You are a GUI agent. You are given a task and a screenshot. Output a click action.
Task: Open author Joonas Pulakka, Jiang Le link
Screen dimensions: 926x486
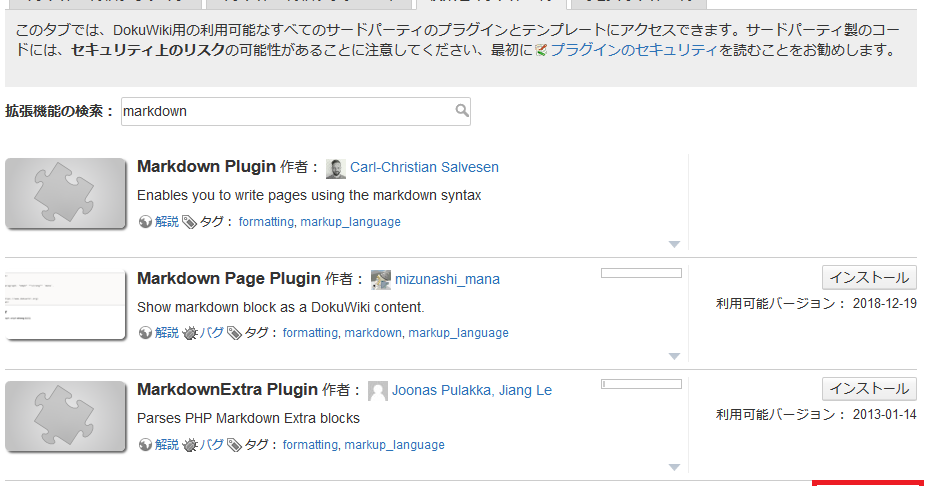tap(471, 390)
